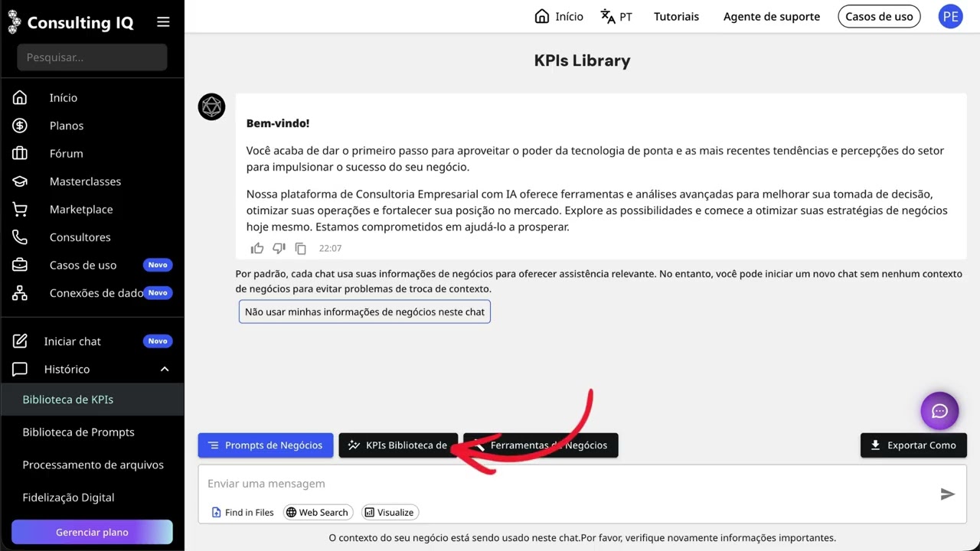Click Ferramentas de Negócios button
The width and height of the screenshot is (980, 551).
tap(541, 445)
